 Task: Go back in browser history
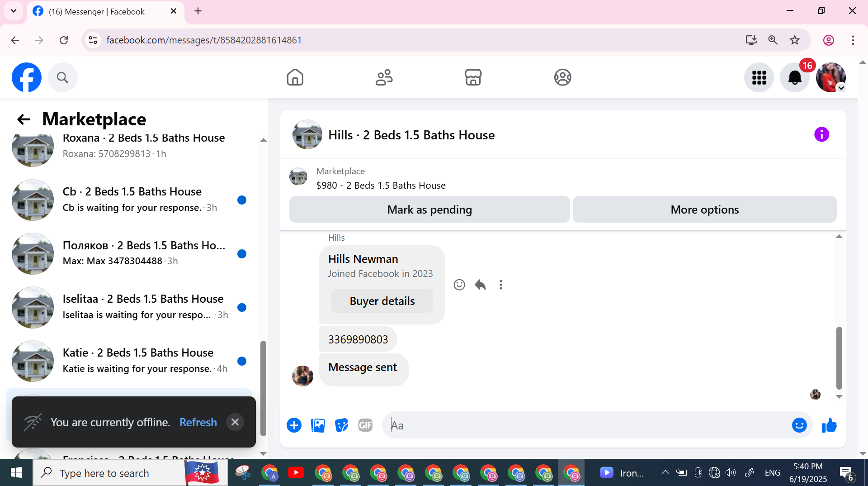click(15, 40)
